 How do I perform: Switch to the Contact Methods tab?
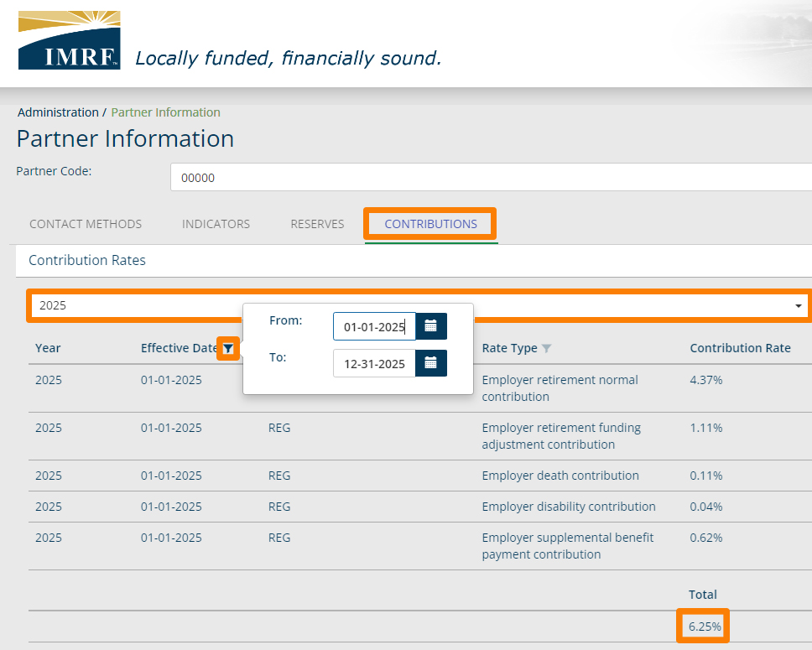coord(86,224)
